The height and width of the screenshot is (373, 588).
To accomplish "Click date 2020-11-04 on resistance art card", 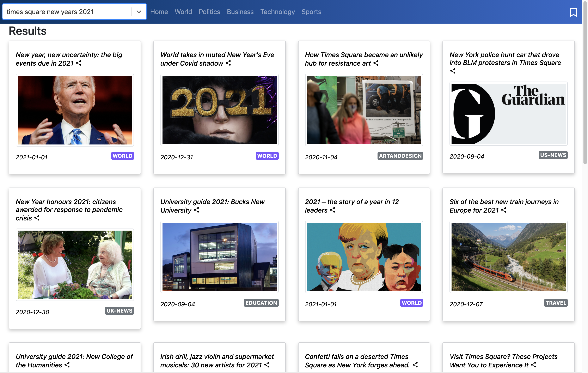I will tap(321, 157).
